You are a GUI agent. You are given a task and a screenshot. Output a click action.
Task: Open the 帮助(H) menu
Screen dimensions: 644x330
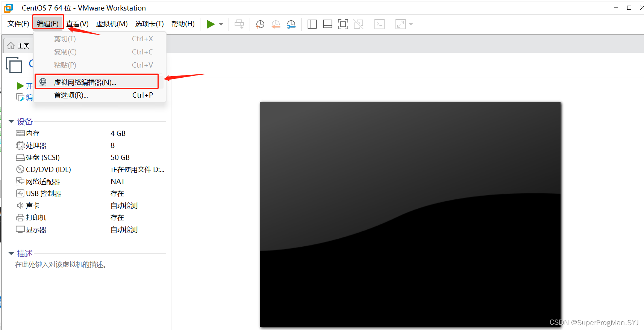point(183,24)
